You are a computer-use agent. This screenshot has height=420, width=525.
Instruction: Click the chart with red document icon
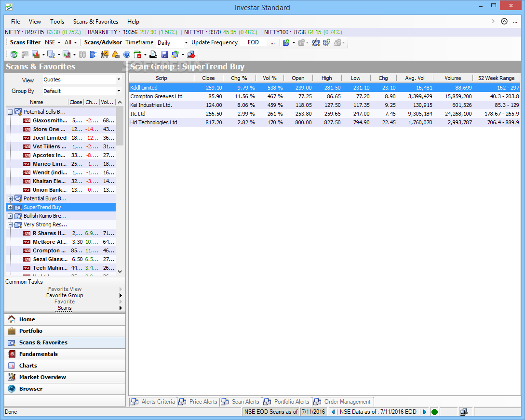(67, 54)
